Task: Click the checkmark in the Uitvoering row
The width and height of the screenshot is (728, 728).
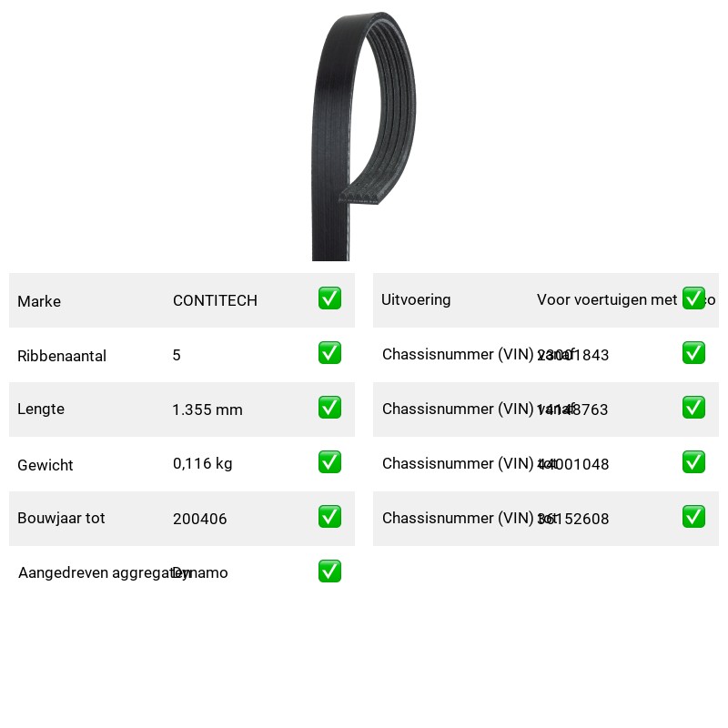Action: point(693,298)
